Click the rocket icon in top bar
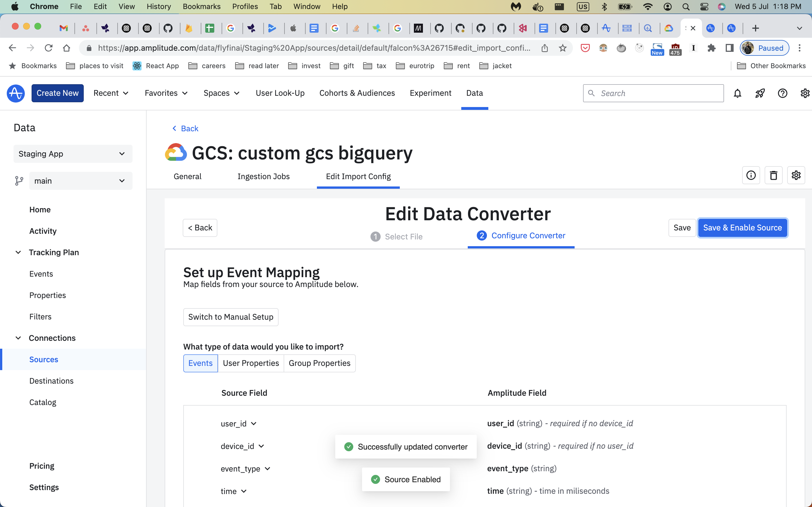812x507 pixels. 760,93
